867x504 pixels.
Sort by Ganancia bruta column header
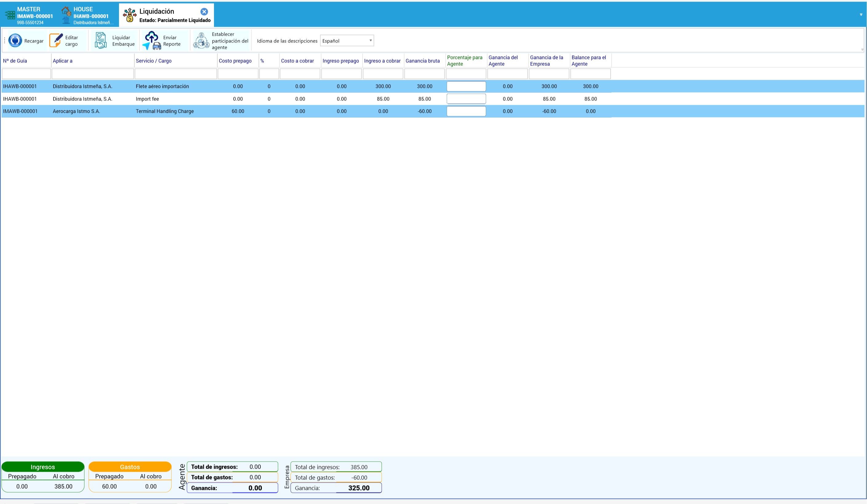coord(424,61)
